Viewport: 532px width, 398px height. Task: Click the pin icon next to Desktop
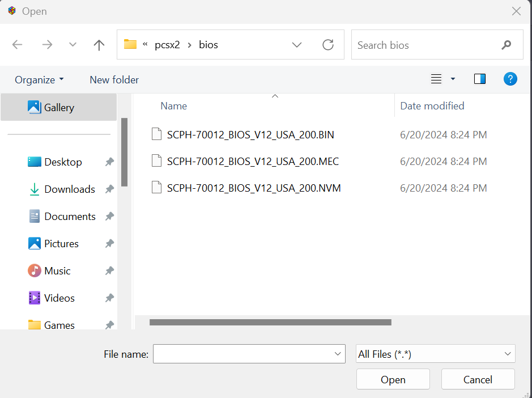(109, 162)
